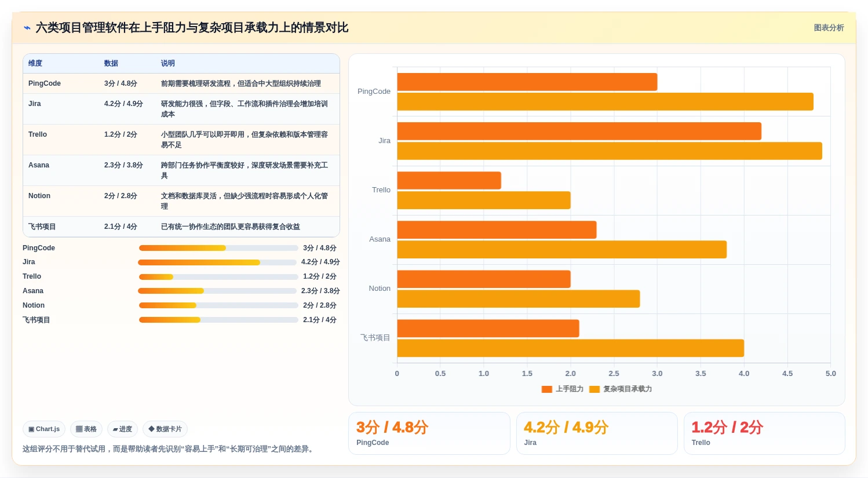Click the 飞书项目 progress bar
Viewport: 868px width, 478px height.
[x=218, y=320]
